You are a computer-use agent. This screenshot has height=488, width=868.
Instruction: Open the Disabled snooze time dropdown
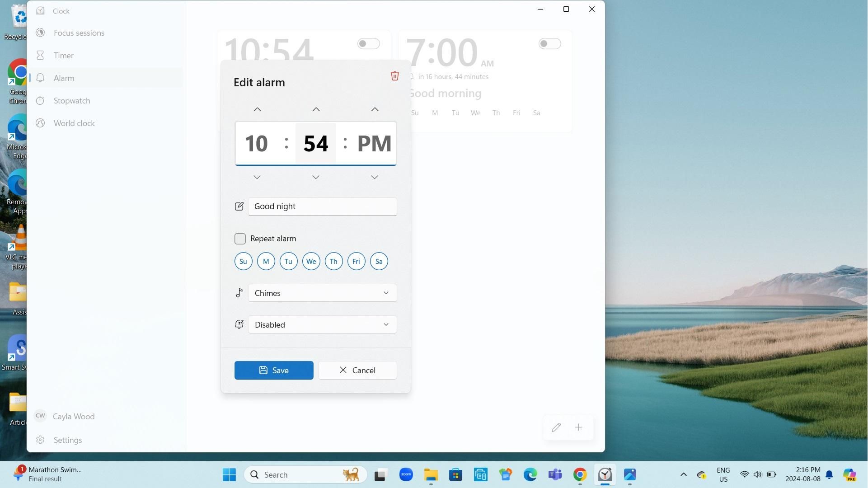coord(322,324)
